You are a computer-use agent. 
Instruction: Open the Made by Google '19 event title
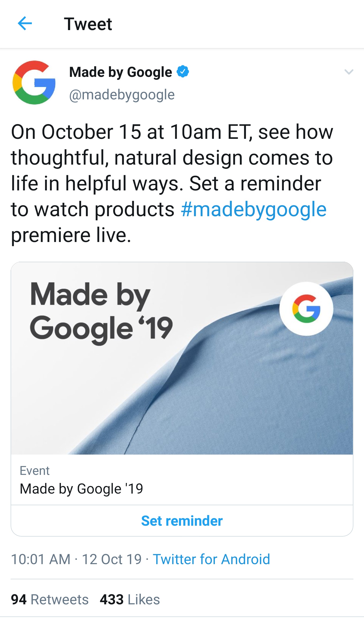[81, 489]
